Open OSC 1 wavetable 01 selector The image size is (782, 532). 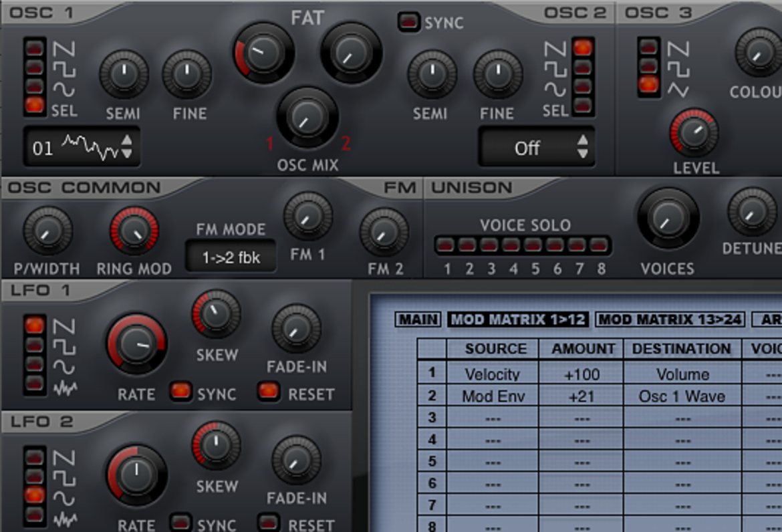[x=82, y=147]
